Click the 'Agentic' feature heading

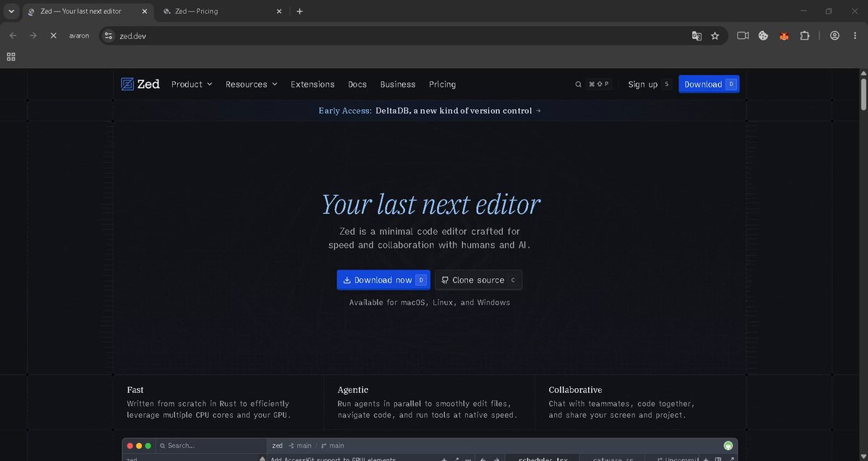tap(353, 390)
